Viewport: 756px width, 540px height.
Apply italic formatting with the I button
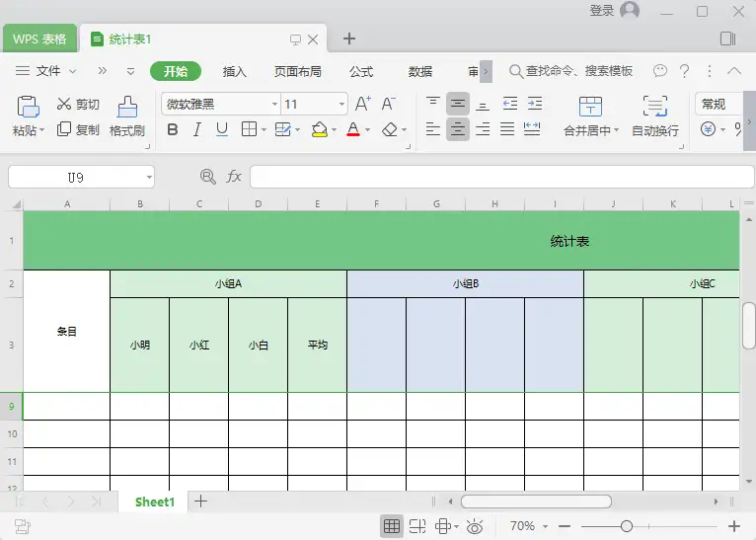tap(196, 129)
